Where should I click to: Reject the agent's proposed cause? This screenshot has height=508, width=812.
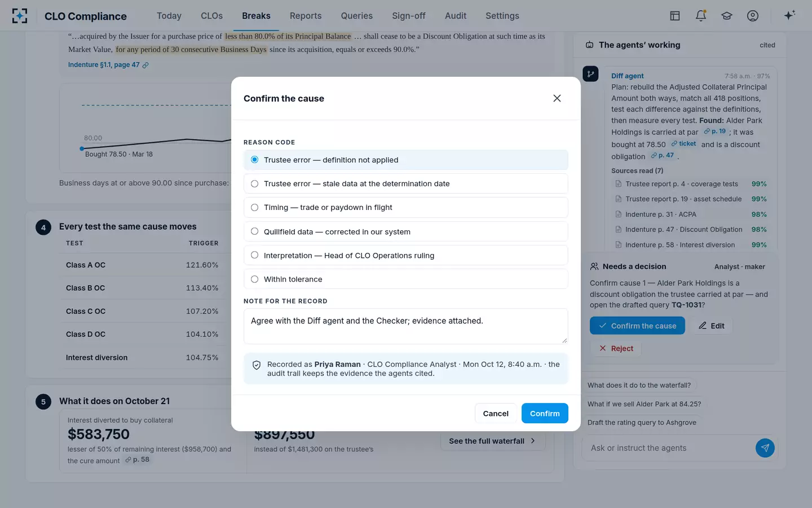pos(616,348)
